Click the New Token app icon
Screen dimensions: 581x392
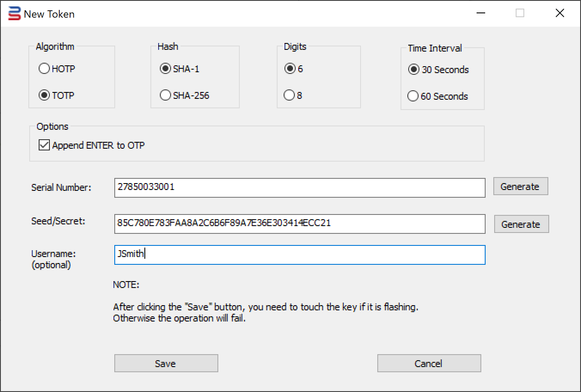pyautogui.click(x=14, y=14)
